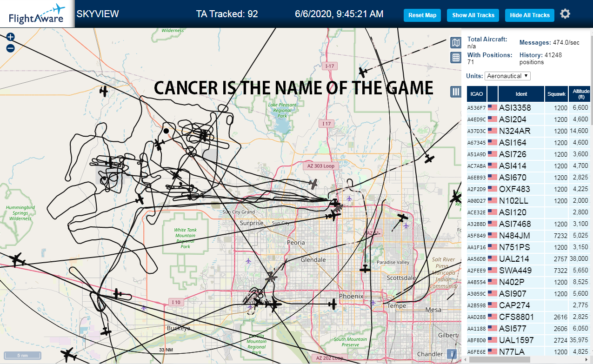The width and height of the screenshot is (593, 364).
Task: Sort table by Ident column
Action: tap(521, 94)
